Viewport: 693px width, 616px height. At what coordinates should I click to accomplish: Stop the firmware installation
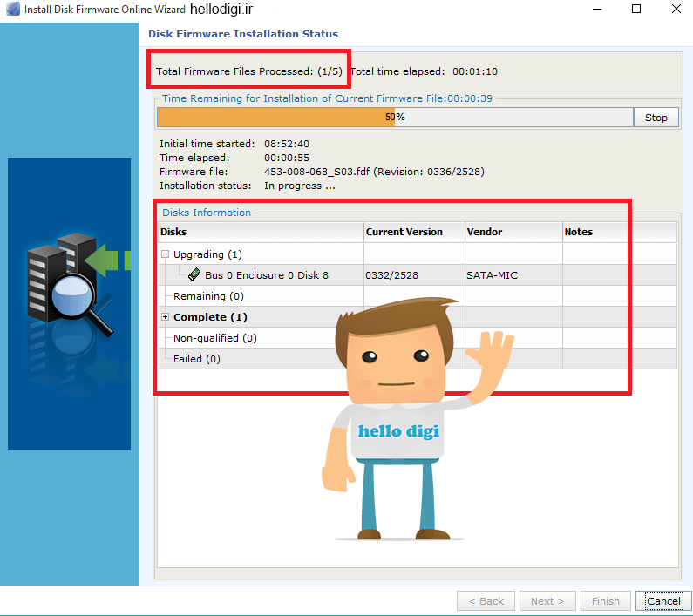point(656,118)
